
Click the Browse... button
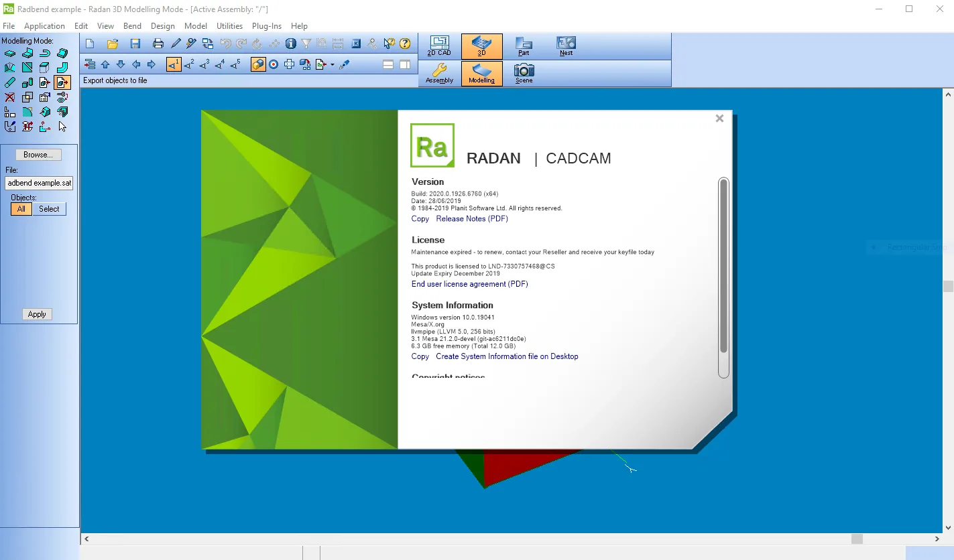coord(38,155)
